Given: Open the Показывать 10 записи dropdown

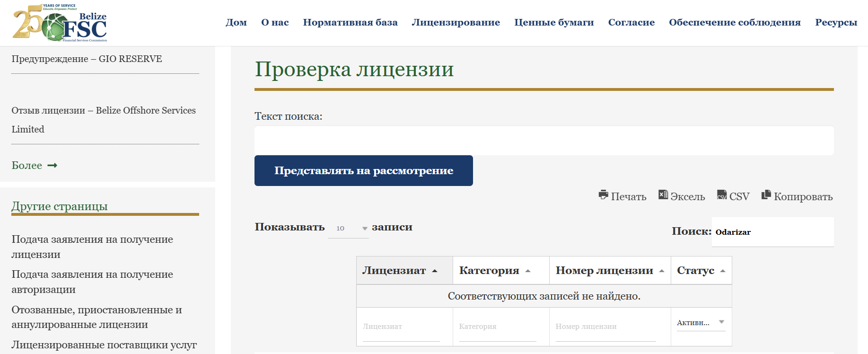Looking at the screenshot, I should click(x=348, y=228).
